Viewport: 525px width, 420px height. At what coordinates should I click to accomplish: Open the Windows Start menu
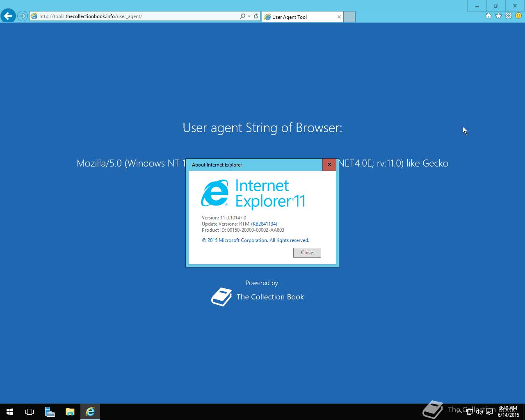click(10, 412)
